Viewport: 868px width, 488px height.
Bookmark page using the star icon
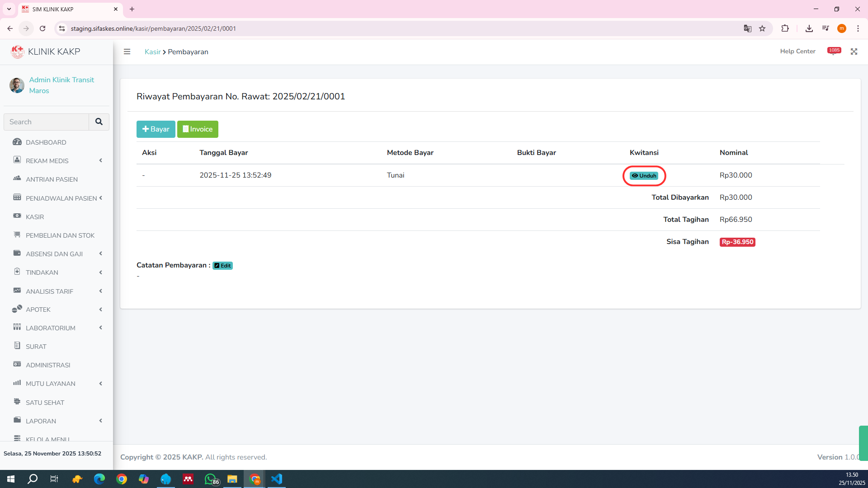point(762,28)
